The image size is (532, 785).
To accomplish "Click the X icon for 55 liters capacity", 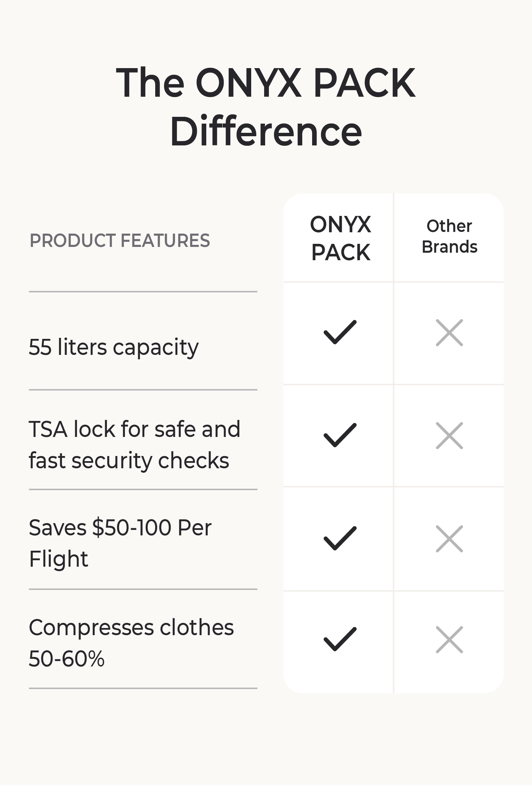I will pyautogui.click(x=449, y=333).
